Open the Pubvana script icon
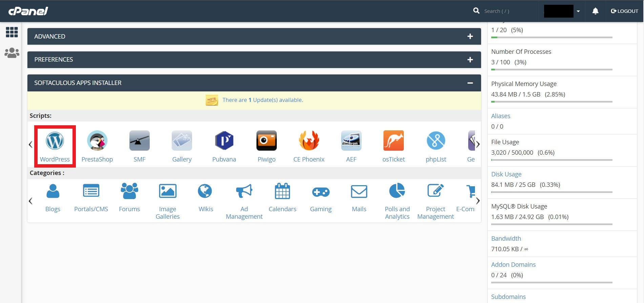The image size is (644, 303). click(x=224, y=140)
